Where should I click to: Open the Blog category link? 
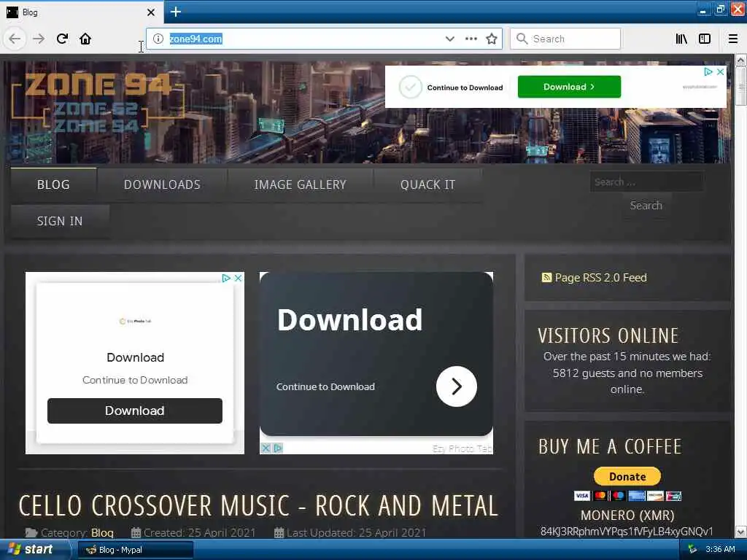[x=102, y=533]
